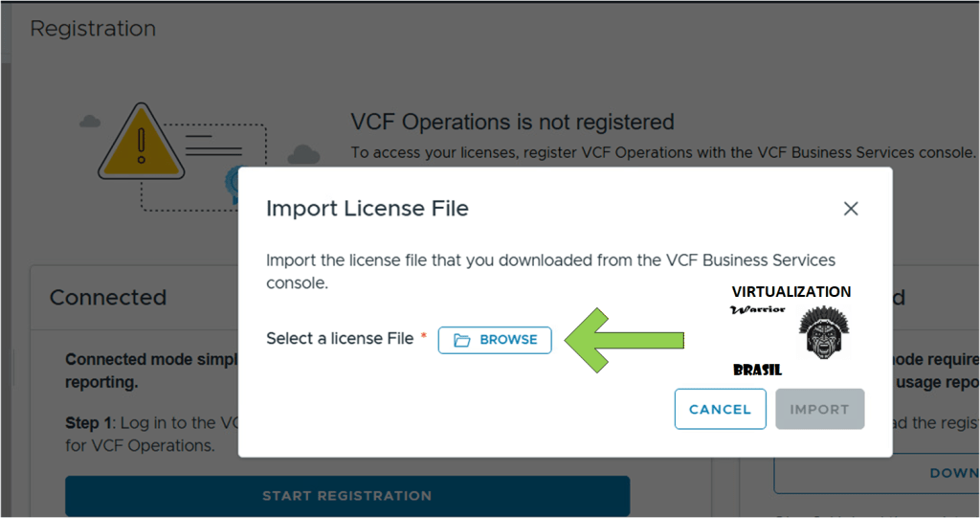Click the red required asterisk marker
Image resolution: width=980 pixels, height=518 pixels.
pos(423,338)
